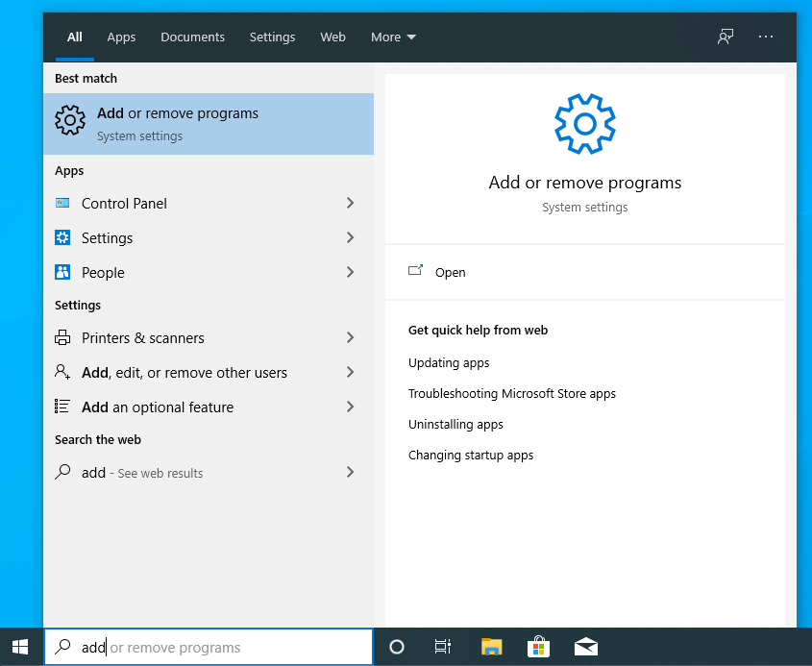
Task: Switch to the Documents tab
Action: (192, 37)
